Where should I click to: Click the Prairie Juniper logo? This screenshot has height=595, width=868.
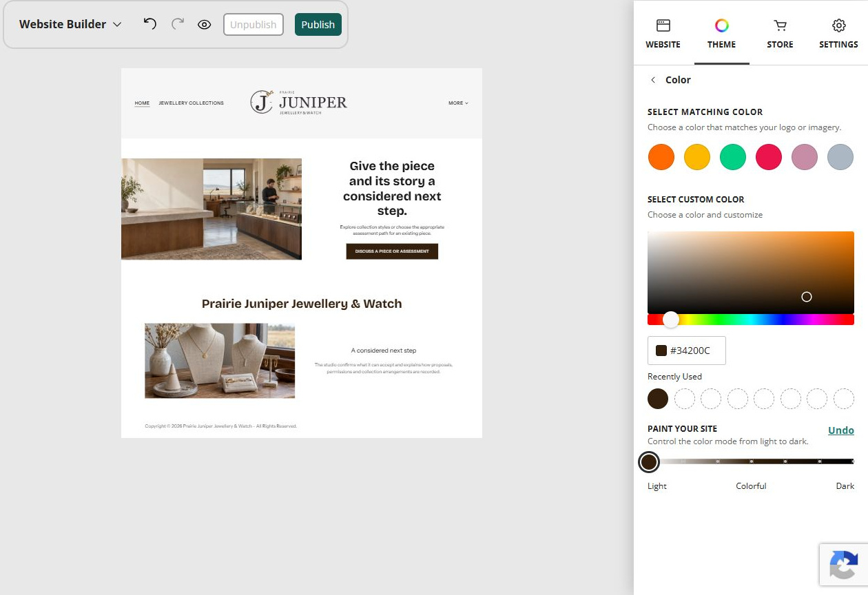[x=299, y=103]
